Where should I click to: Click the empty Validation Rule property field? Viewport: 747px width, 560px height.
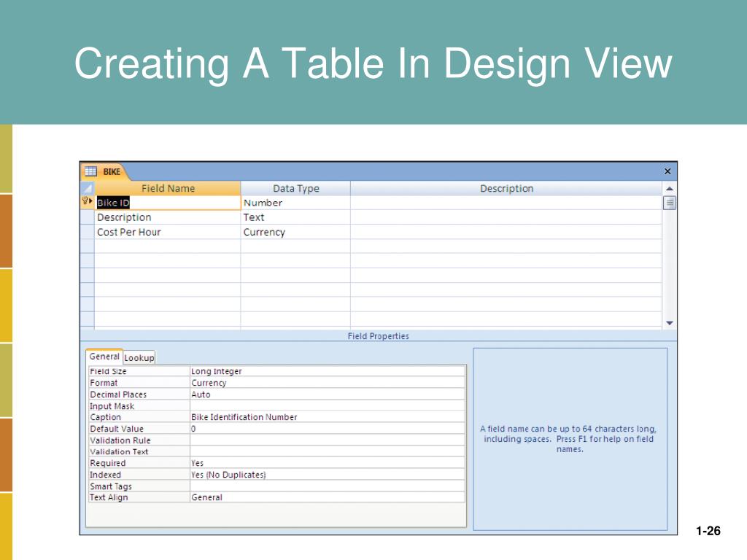(x=328, y=440)
